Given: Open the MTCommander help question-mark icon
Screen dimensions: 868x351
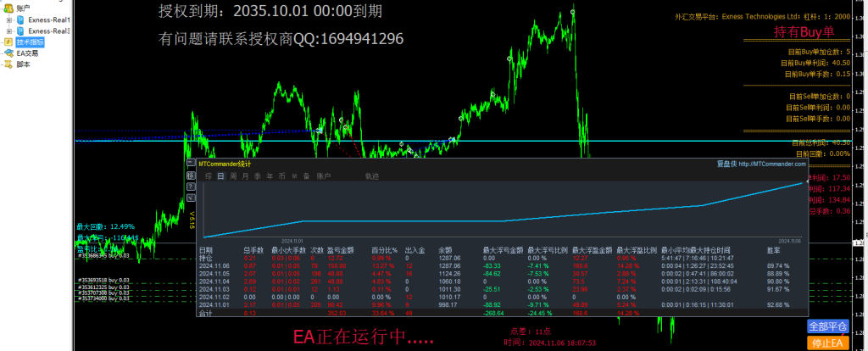Looking at the screenshot, I should pyautogui.click(x=192, y=186).
